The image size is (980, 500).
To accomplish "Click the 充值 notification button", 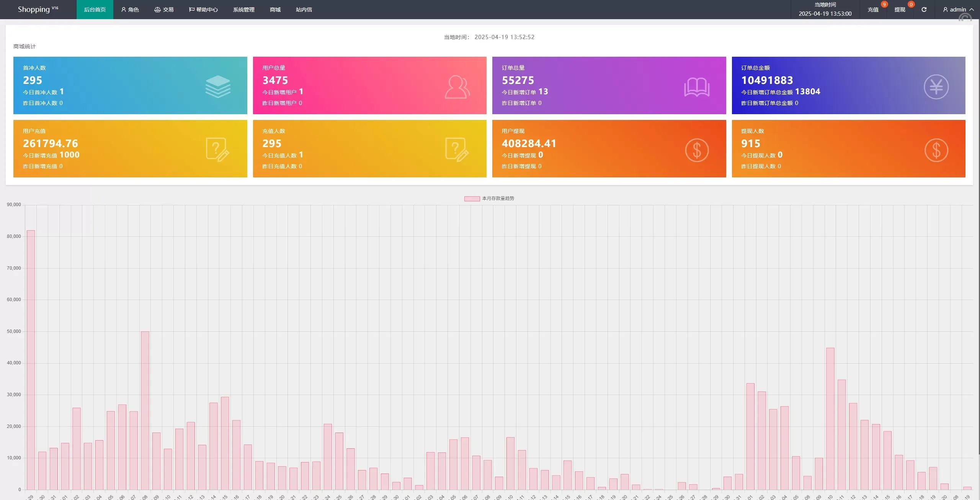I will pos(873,10).
